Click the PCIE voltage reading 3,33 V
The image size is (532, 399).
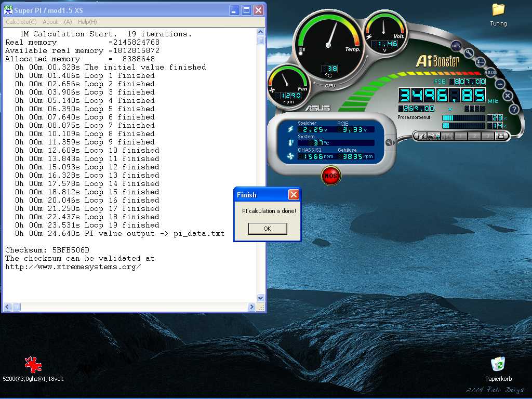(x=355, y=129)
